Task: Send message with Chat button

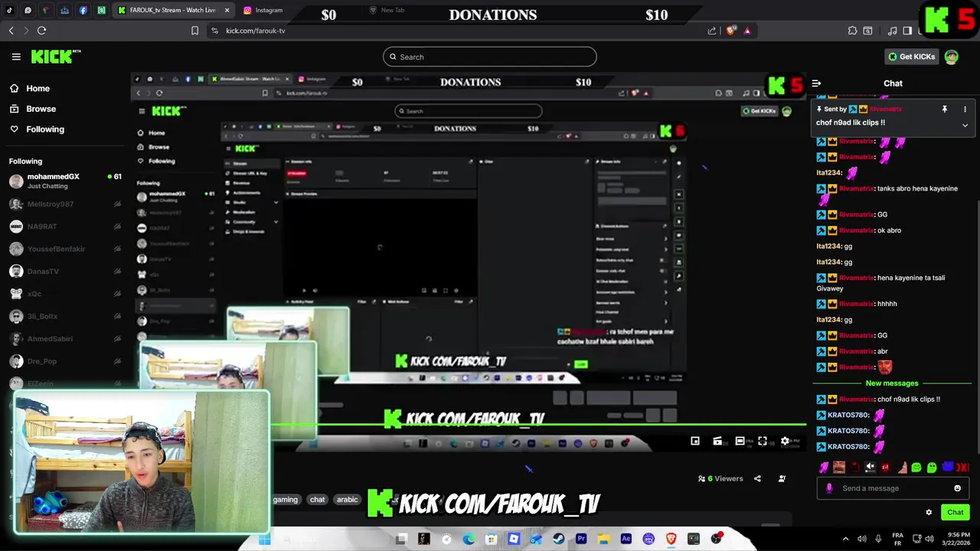Action: coord(955,513)
